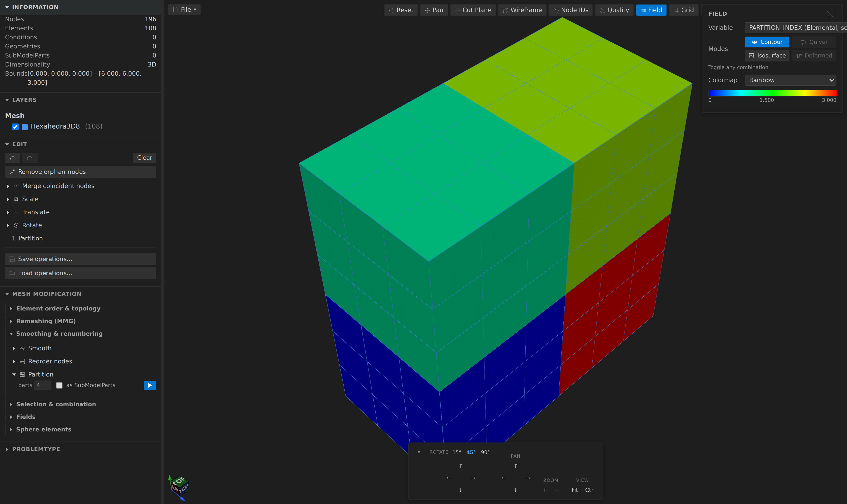The image size is (847, 504).
Task: Click the Remove orphan nodes button
Action: coord(80,172)
